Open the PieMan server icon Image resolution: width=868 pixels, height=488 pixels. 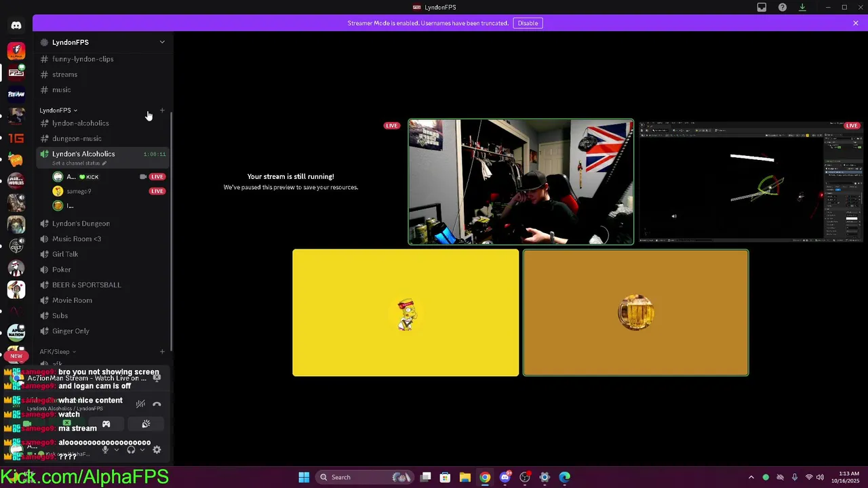[x=16, y=94]
